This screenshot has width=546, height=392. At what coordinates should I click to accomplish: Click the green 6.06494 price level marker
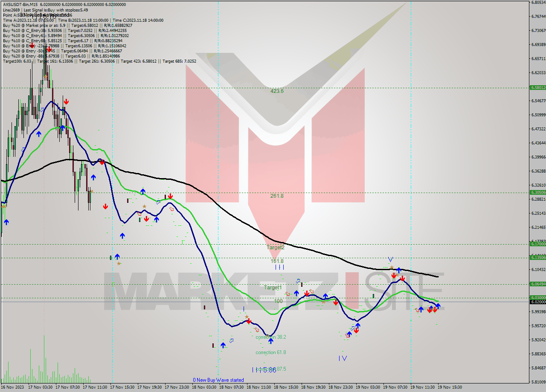coord(537,284)
